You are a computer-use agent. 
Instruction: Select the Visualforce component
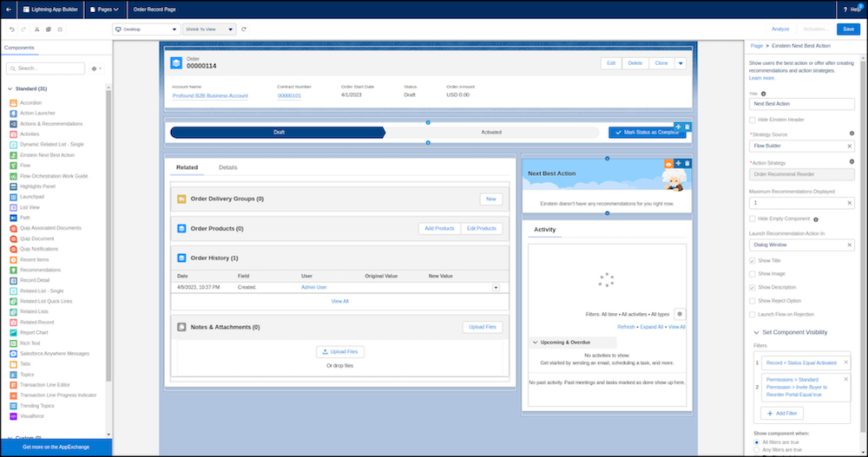[x=31, y=416]
